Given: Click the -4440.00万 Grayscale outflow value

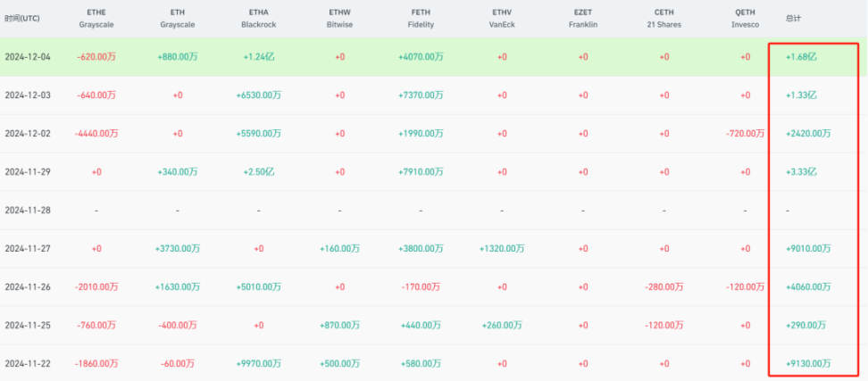Looking at the screenshot, I should tap(97, 133).
